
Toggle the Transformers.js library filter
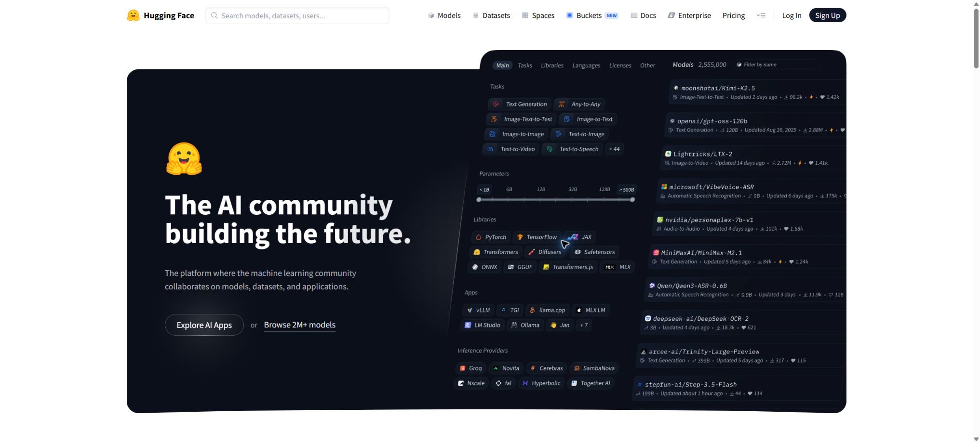pyautogui.click(x=568, y=267)
